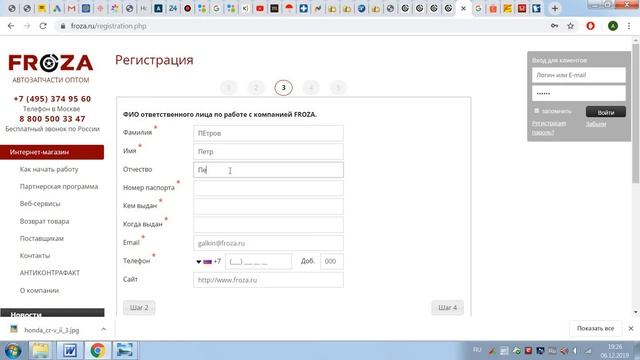Viewport: 640px width, 360px height.
Task: Click into the 'Фамилия' field
Action: (268, 133)
